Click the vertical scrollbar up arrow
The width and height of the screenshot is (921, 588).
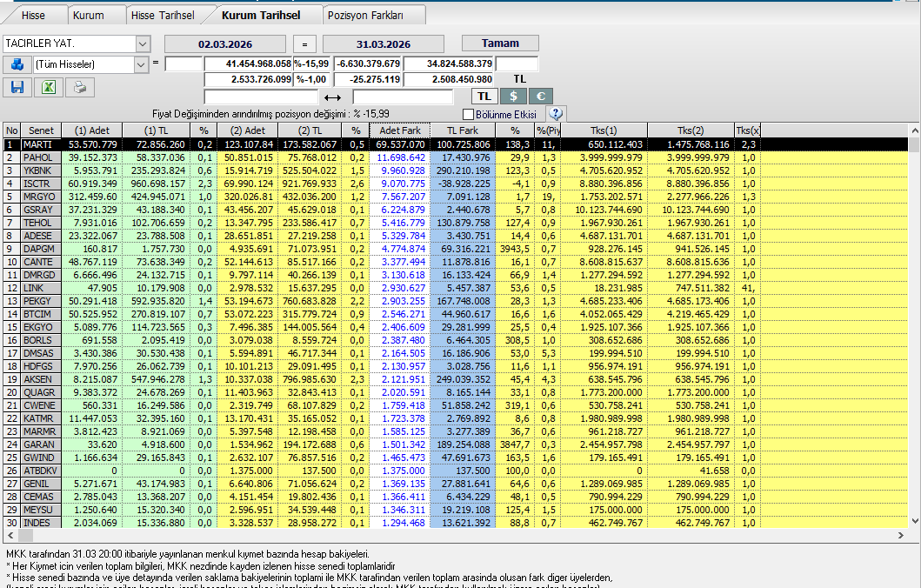(915, 130)
